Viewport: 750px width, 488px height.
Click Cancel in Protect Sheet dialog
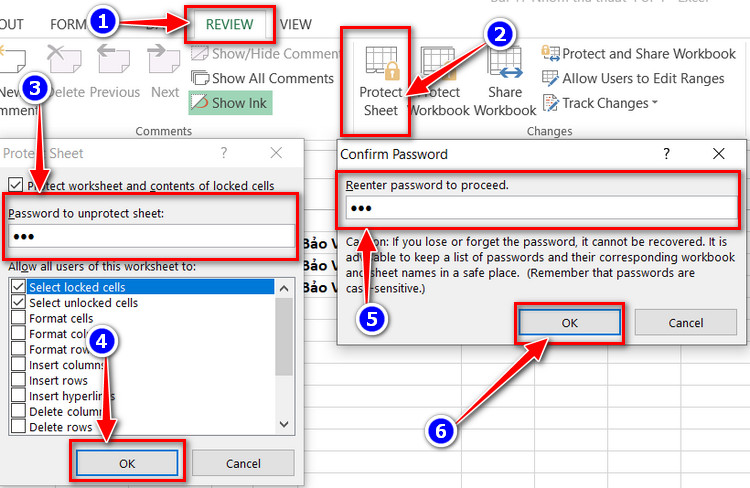pyautogui.click(x=243, y=463)
